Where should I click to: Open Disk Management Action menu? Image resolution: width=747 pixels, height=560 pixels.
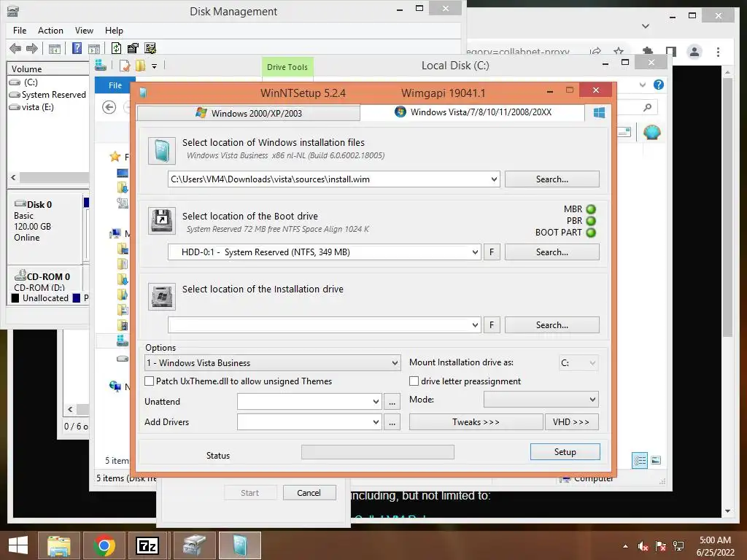point(50,31)
